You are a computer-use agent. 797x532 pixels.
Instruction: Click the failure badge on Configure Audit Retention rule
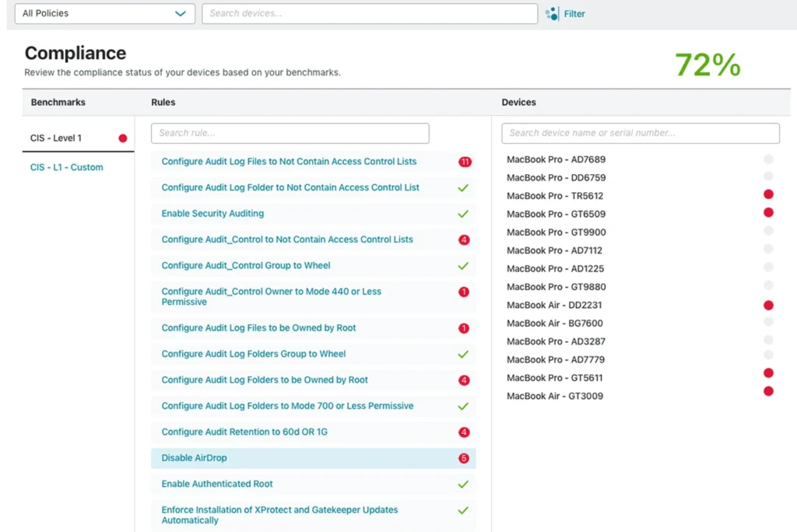click(465, 432)
